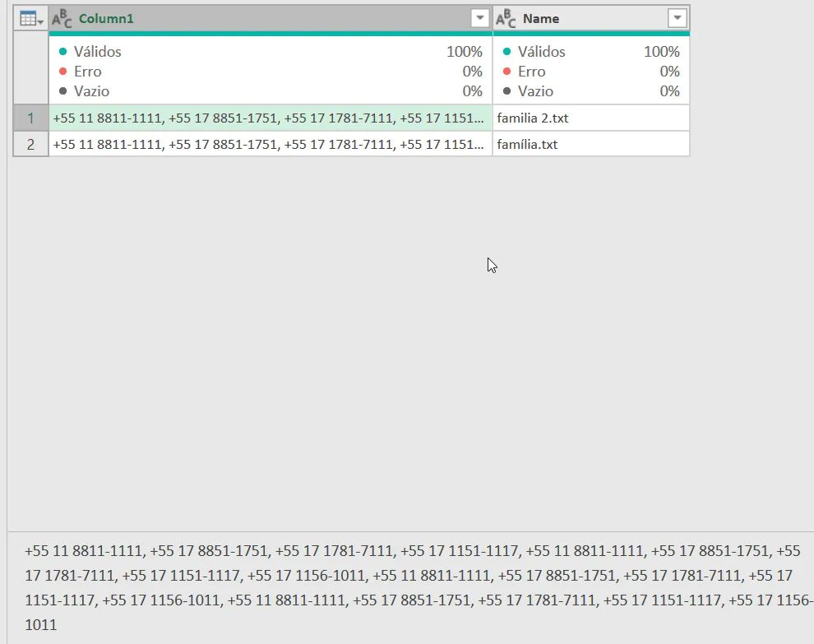
Task: Expand the Name column filter dropdown
Action: point(677,18)
